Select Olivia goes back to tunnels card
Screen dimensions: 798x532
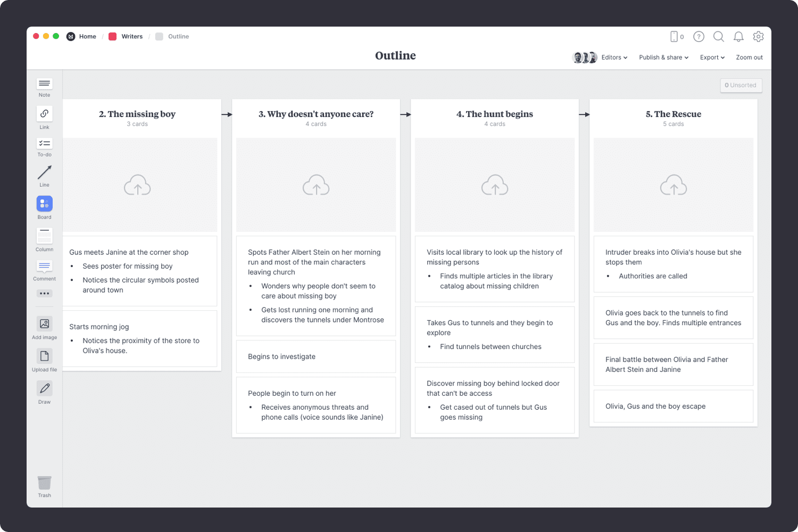(674, 318)
